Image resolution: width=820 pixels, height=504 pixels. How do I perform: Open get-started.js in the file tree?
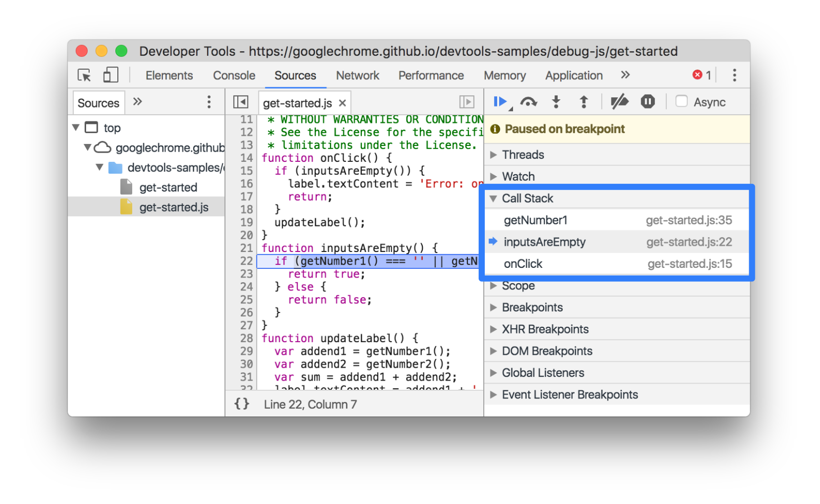[x=174, y=207]
